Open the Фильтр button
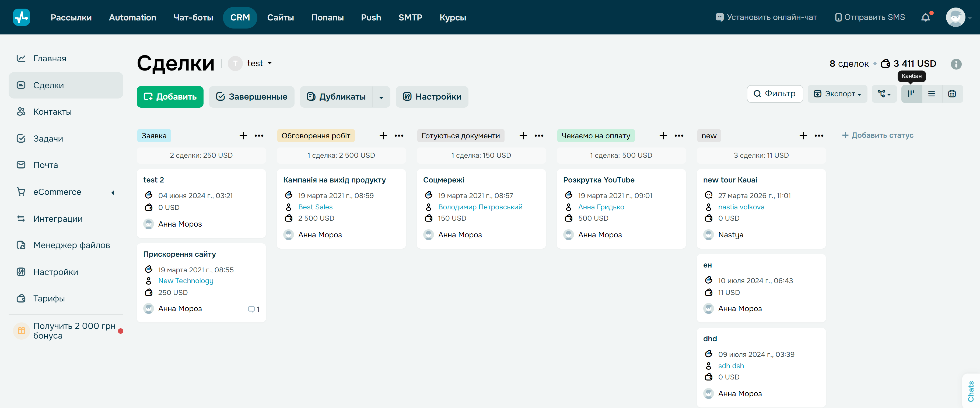Image resolution: width=980 pixels, height=408 pixels. pyautogui.click(x=775, y=94)
